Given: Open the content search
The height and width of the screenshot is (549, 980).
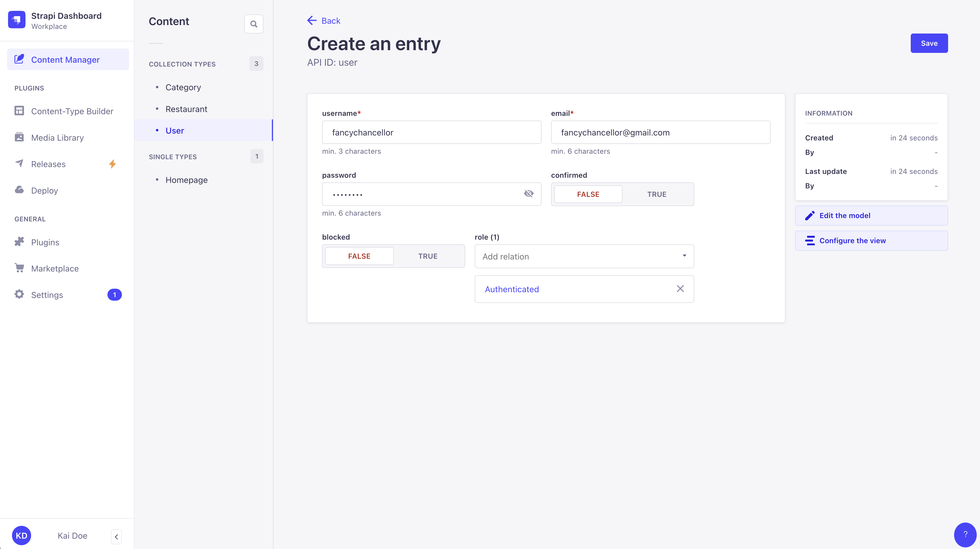Looking at the screenshot, I should tap(253, 23).
